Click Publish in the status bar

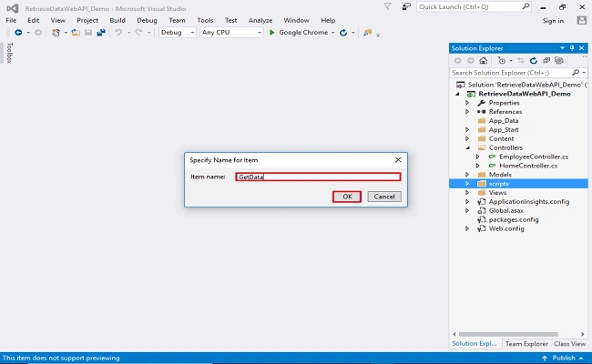pos(563,358)
